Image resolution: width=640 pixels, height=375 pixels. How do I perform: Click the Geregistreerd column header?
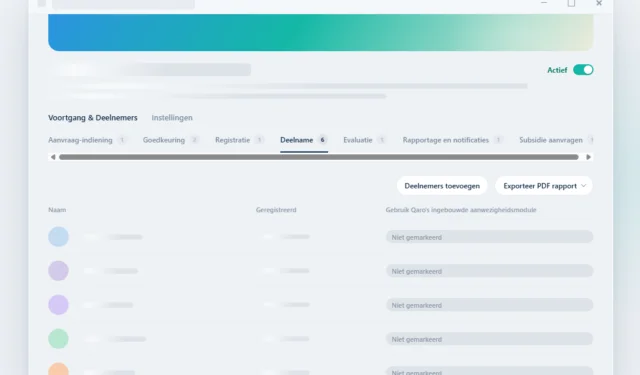click(x=276, y=210)
